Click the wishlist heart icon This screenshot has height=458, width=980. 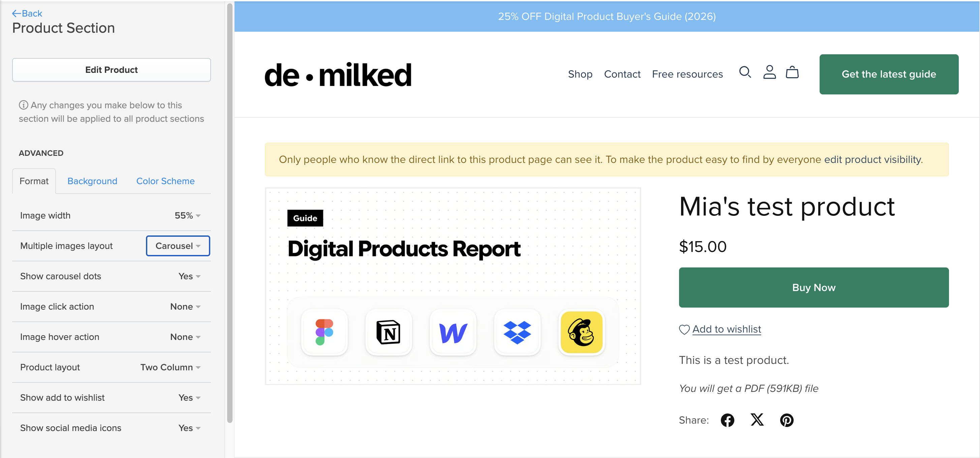(x=684, y=330)
